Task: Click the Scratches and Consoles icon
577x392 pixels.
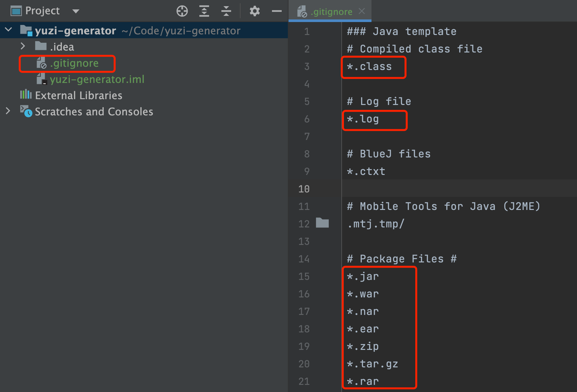Action: pyautogui.click(x=26, y=111)
